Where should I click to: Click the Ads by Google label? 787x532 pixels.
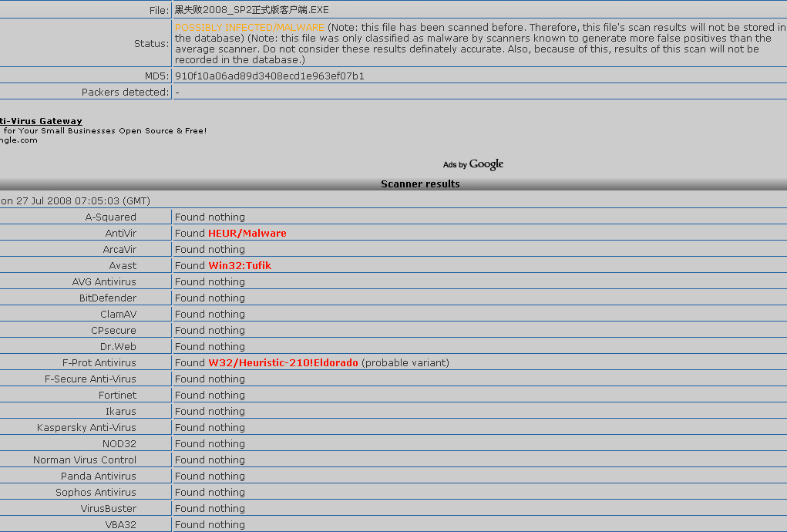pos(473,164)
